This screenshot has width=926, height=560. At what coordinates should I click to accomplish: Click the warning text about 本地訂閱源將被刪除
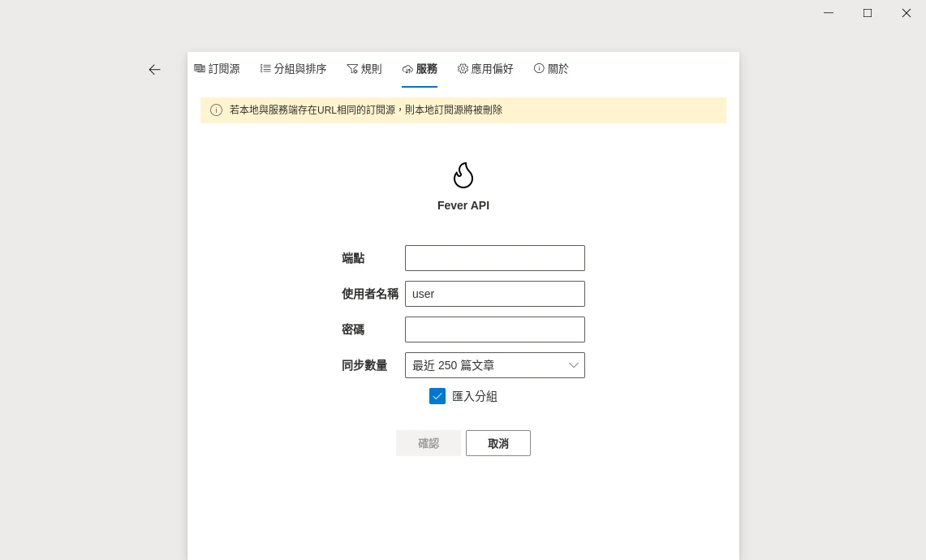pos(365,110)
